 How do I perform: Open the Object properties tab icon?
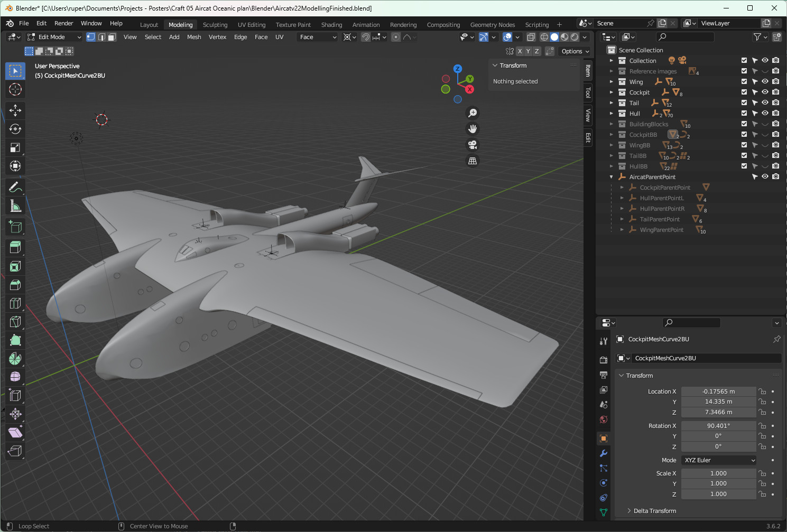604,438
